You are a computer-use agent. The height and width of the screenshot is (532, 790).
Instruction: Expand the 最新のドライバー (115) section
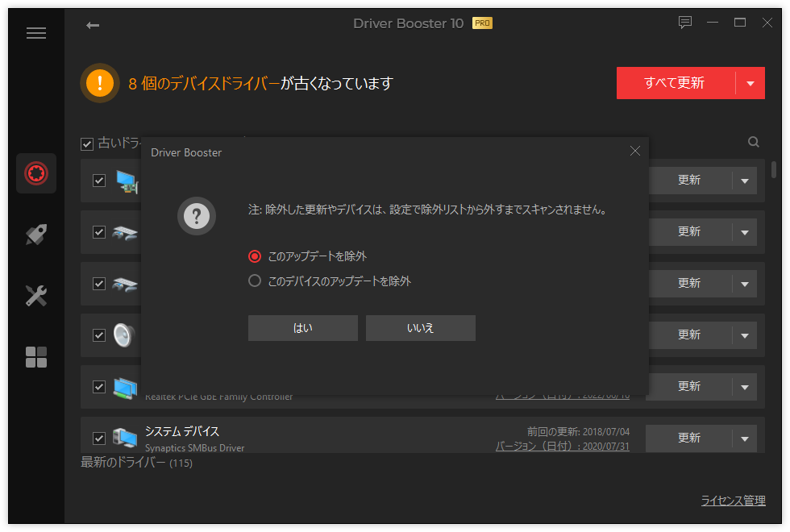point(136,463)
